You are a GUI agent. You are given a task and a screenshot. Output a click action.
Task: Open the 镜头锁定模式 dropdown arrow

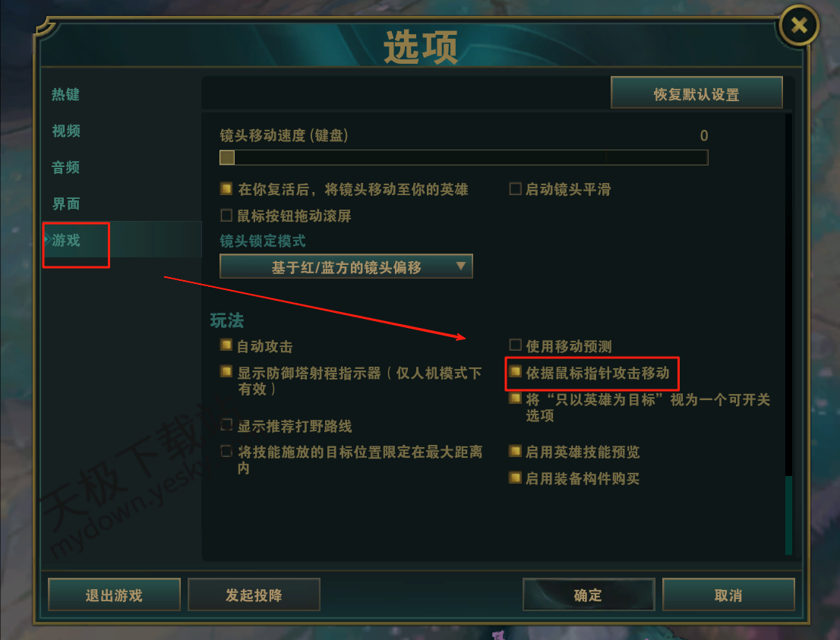pos(460,266)
